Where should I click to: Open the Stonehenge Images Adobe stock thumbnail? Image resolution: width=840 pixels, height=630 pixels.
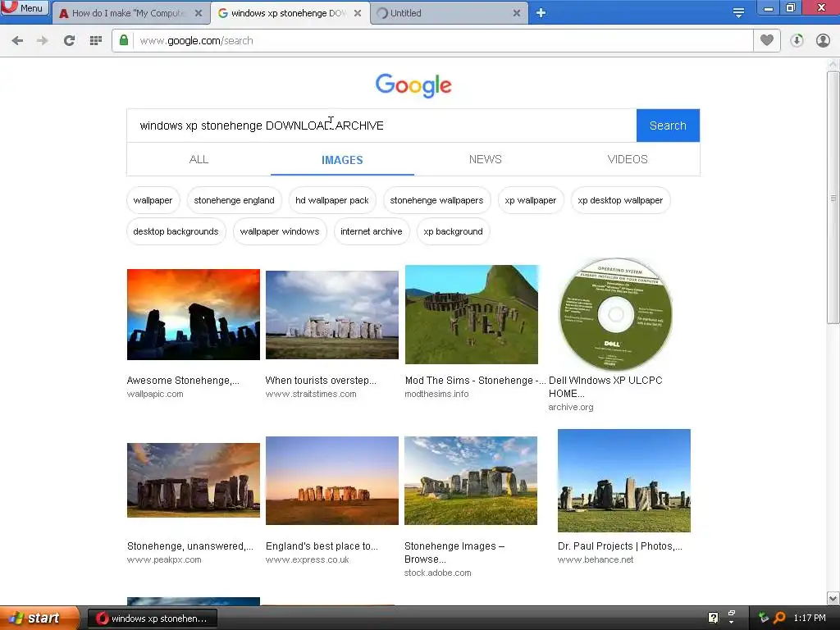click(471, 481)
